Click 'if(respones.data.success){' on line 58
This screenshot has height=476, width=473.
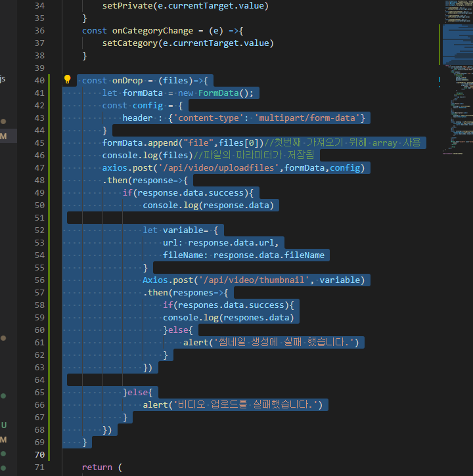228,305
